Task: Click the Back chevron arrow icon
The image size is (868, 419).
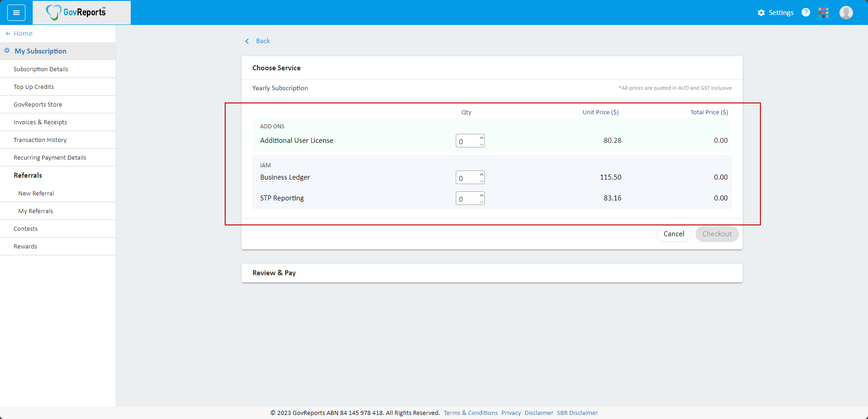Action: pos(247,41)
